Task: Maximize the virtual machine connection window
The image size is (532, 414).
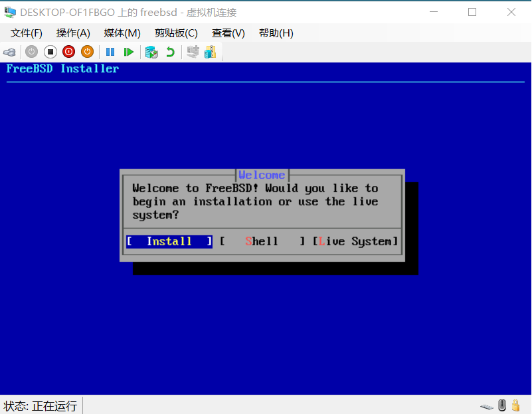Action: pos(472,12)
